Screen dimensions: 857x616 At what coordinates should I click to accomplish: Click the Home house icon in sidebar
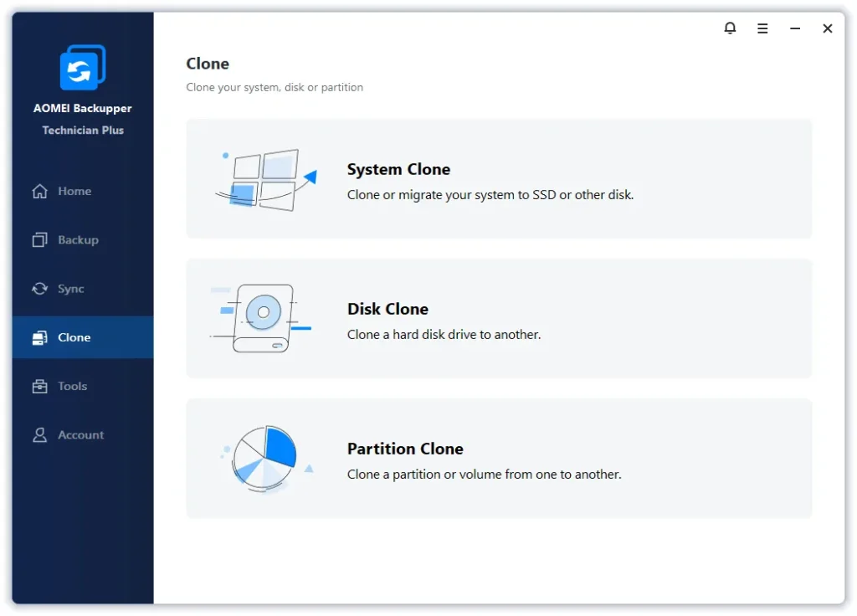pyautogui.click(x=39, y=192)
